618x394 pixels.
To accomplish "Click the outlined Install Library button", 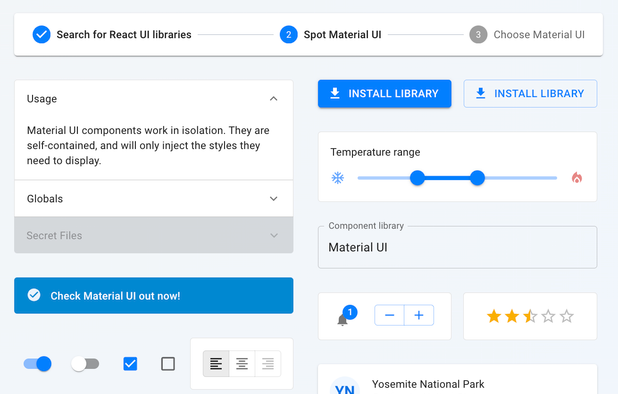I will tap(531, 93).
